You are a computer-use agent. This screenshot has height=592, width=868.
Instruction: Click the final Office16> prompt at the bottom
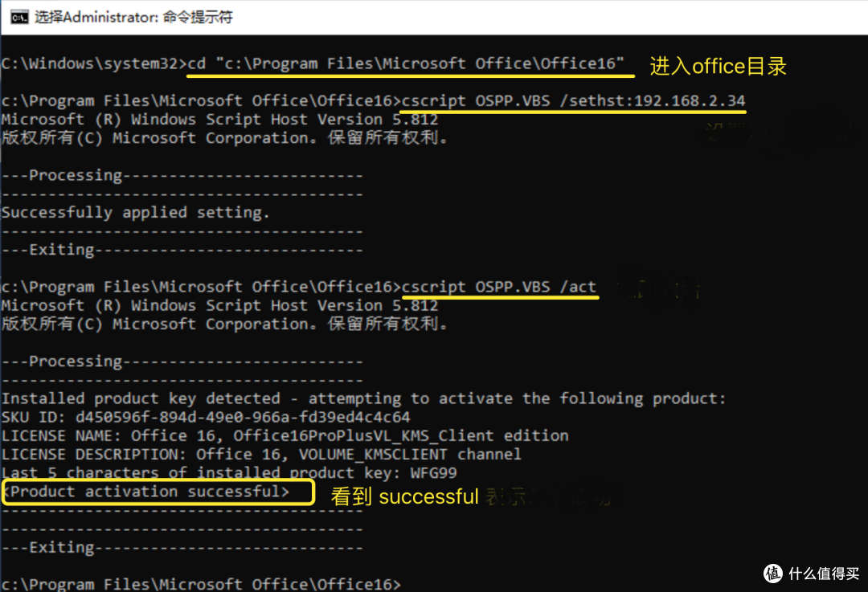[x=201, y=584]
